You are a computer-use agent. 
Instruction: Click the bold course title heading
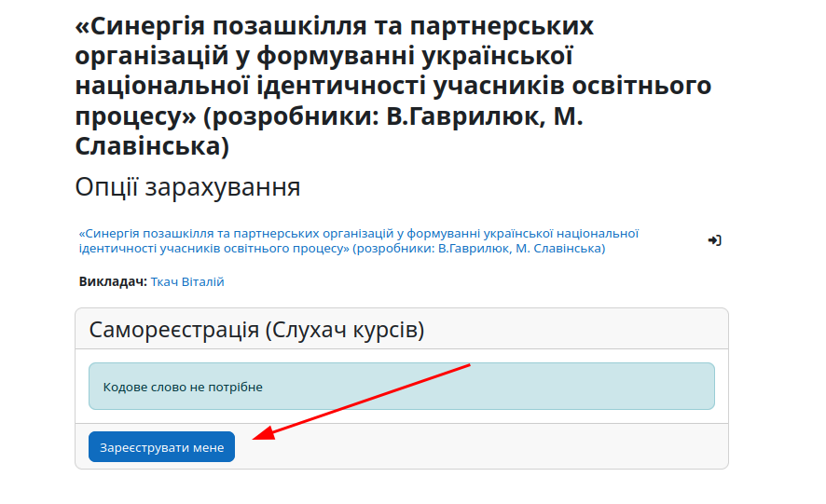tap(393, 86)
